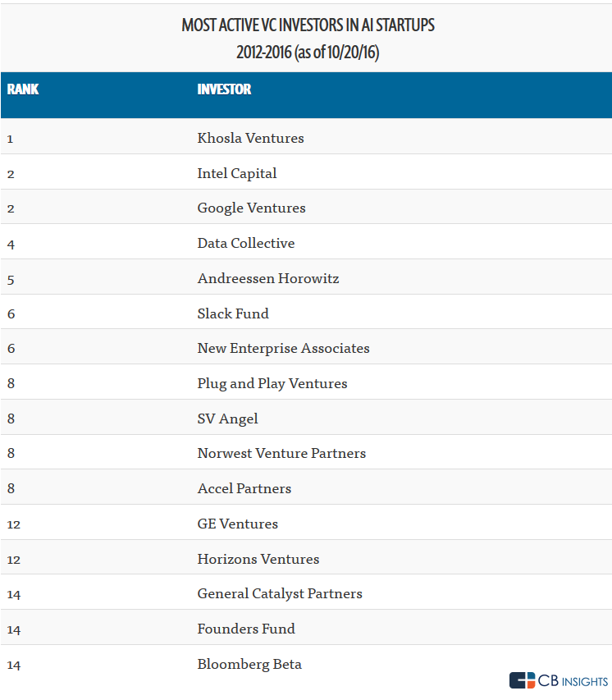This screenshot has height=700, width=612.
Task: Click Google Ventures row entry
Action: (251, 208)
